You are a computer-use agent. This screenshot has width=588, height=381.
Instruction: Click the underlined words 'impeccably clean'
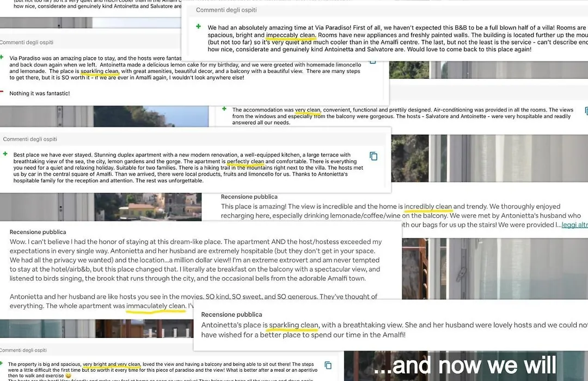click(291, 35)
